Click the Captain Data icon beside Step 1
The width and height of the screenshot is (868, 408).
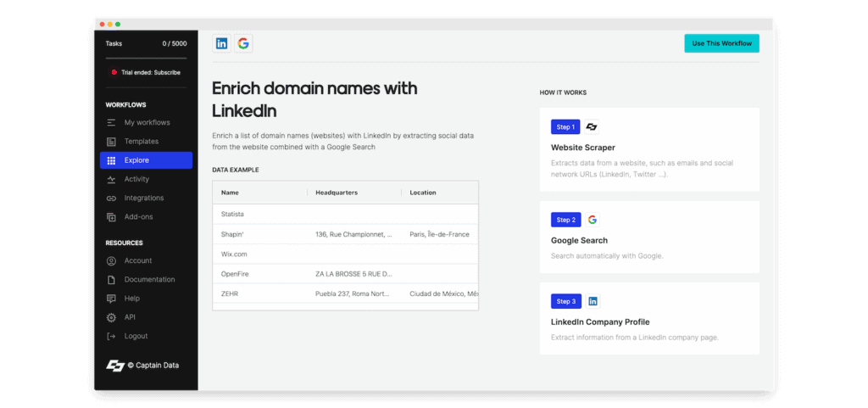pos(592,126)
